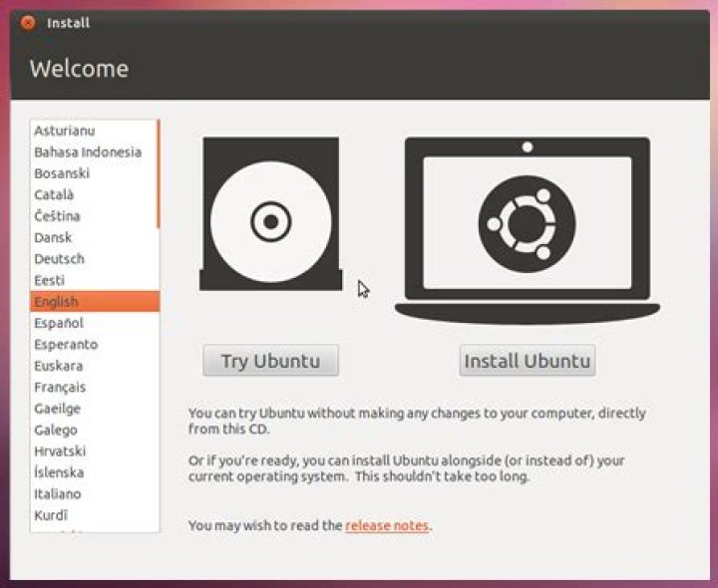This screenshot has height=588, width=718.
Task: Choose Français from the language list
Action: click(95, 387)
